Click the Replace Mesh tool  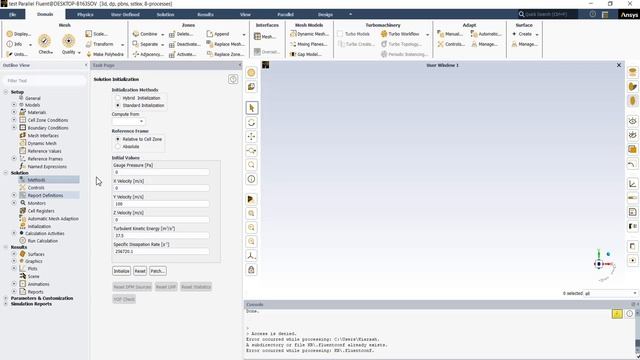(x=225, y=44)
